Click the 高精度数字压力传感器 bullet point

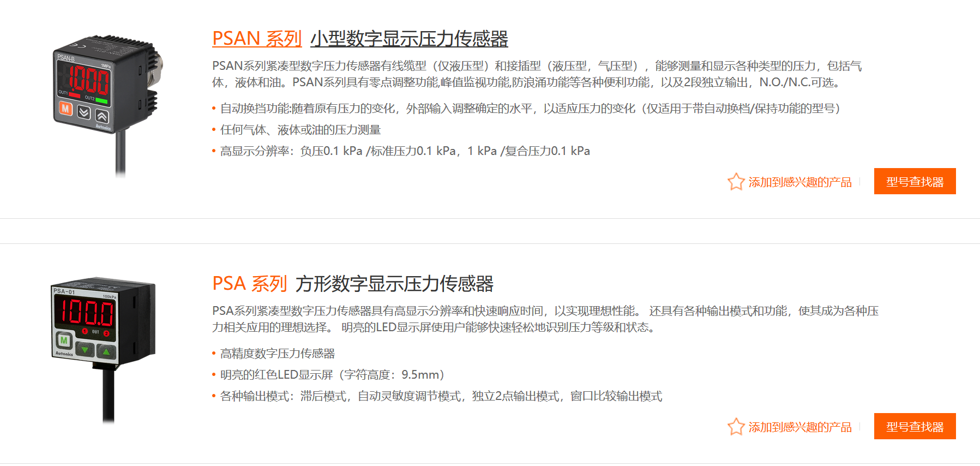(x=278, y=354)
